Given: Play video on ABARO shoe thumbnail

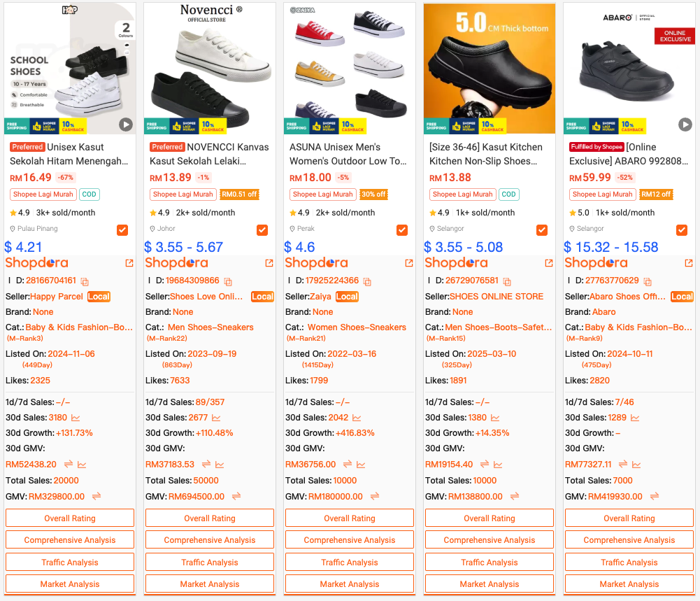Looking at the screenshot, I should pos(685,125).
